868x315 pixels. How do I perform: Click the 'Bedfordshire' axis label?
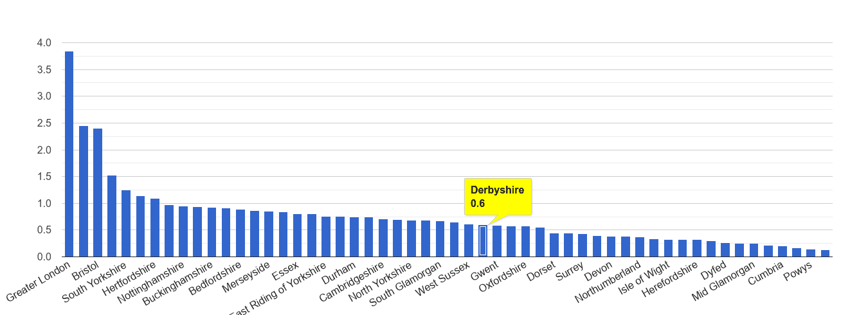217,278
